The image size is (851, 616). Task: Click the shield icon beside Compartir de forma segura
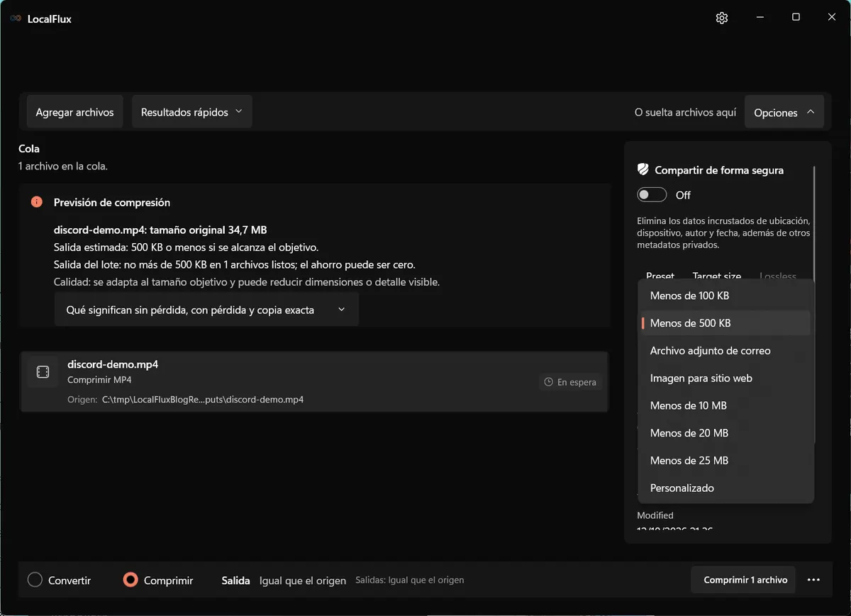click(643, 170)
